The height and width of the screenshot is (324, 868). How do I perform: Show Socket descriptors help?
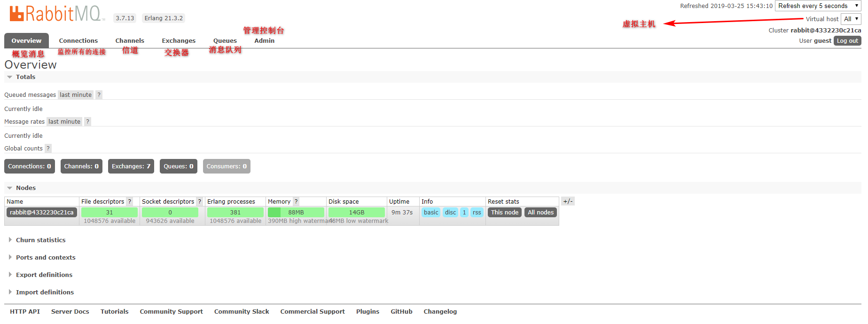click(199, 202)
